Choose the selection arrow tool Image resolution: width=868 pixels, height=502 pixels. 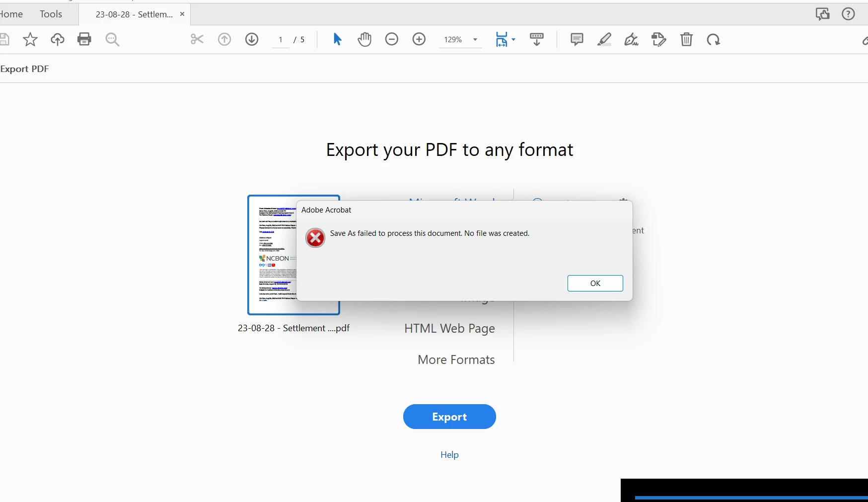pyautogui.click(x=337, y=39)
